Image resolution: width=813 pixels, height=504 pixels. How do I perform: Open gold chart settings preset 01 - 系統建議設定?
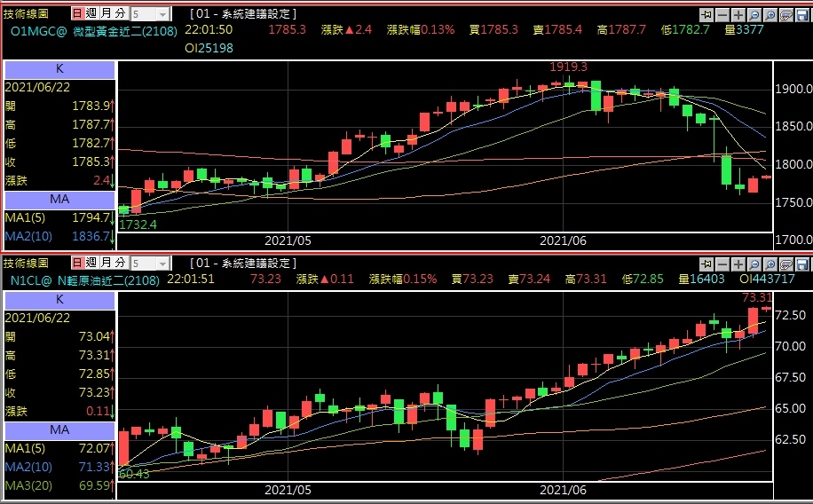(x=243, y=14)
